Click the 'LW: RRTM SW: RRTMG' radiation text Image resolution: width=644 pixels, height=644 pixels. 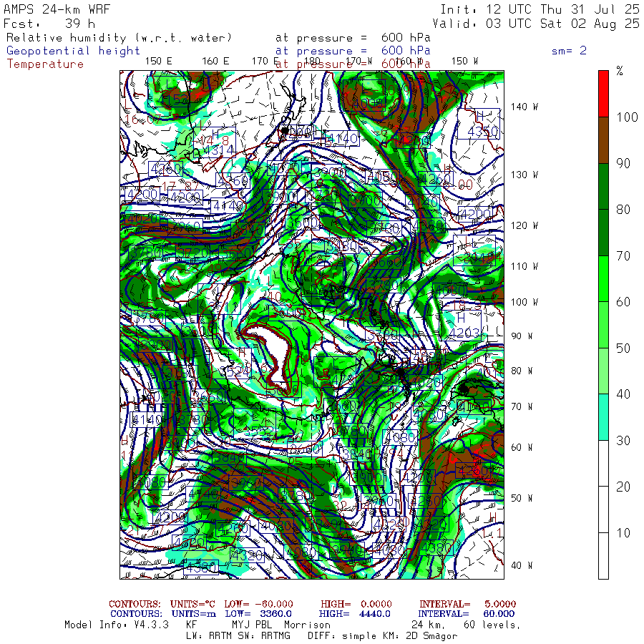tap(238, 636)
